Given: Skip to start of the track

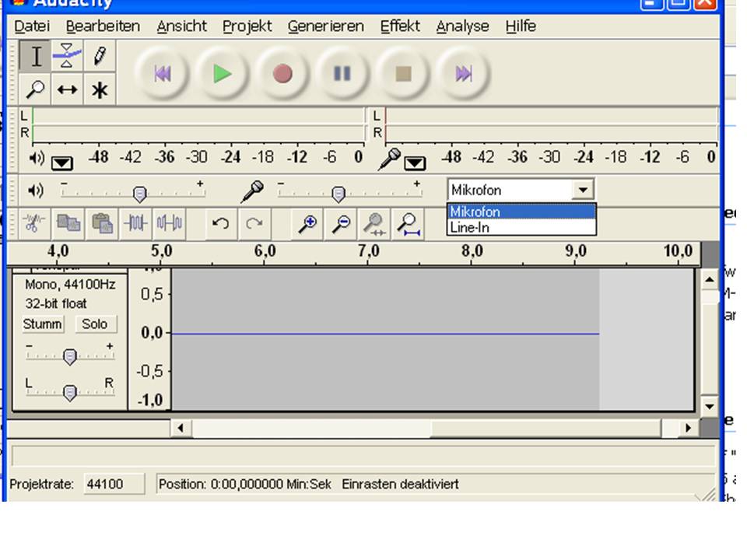Looking at the screenshot, I should (x=163, y=74).
